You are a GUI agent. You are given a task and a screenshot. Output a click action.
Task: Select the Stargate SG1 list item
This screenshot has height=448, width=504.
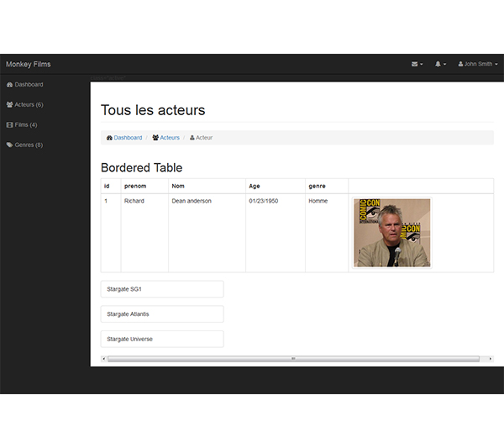click(x=162, y=289)
